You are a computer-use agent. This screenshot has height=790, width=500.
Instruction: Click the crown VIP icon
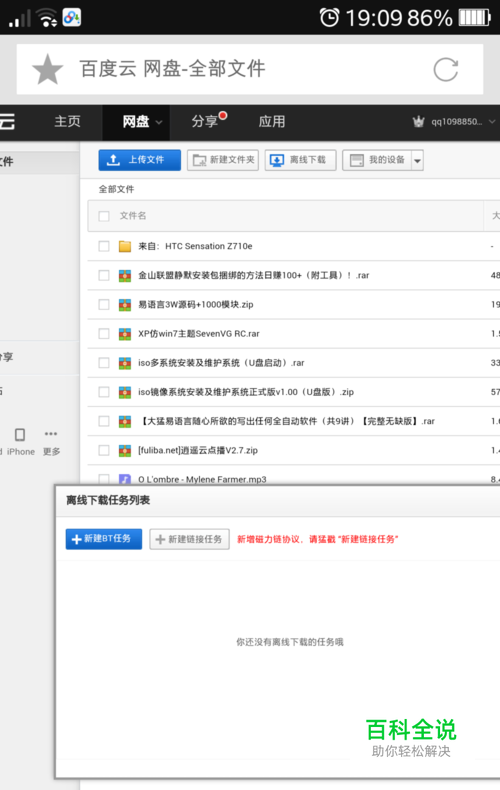pos(418,121)
